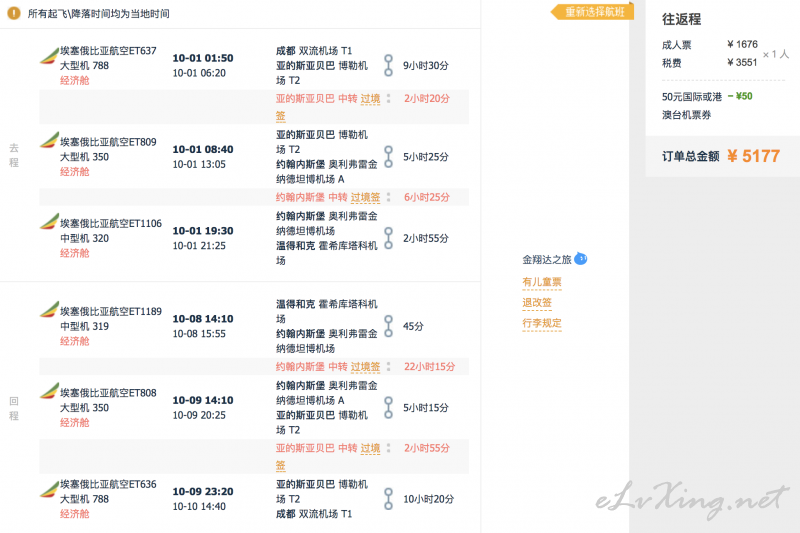Click the tax amount ¥ 3551
This screenshot has height=533, width=800.
[x=742, y=62]
